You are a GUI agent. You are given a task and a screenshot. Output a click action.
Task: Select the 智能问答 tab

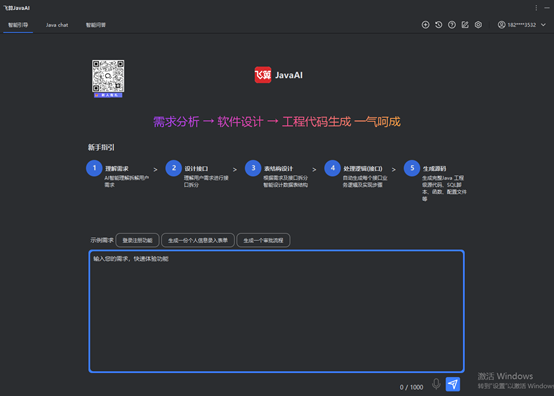pyautogui.click(x=96, y=25)
